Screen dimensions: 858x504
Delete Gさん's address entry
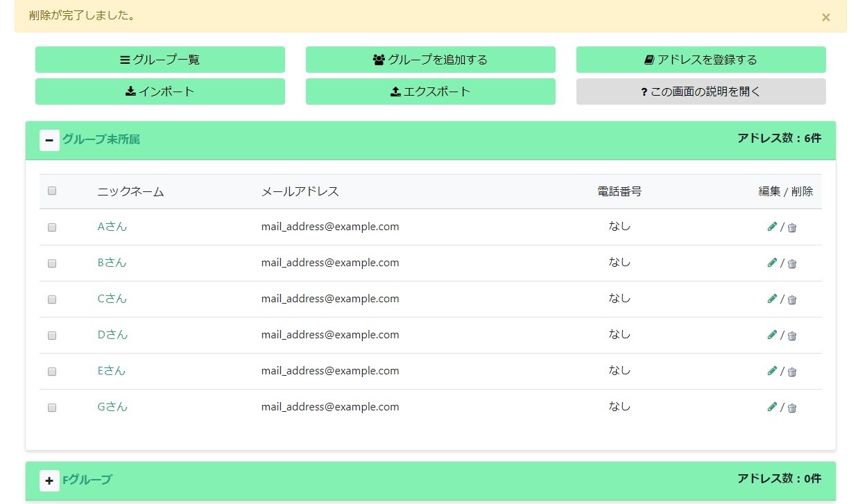tap(791, 408)
